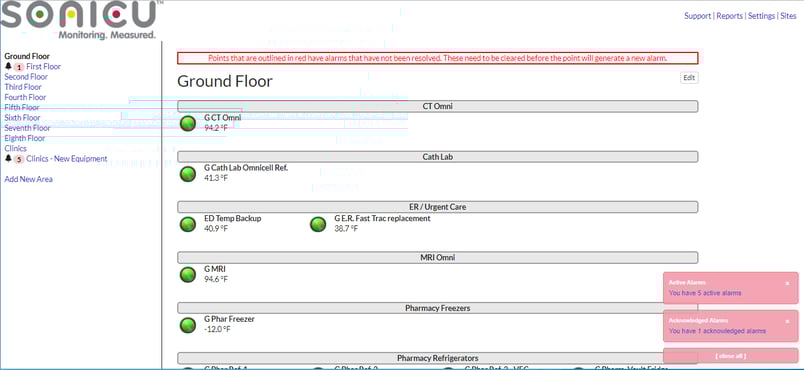Dismiss the Active Alarms notification with its x

tap(788, 283)
